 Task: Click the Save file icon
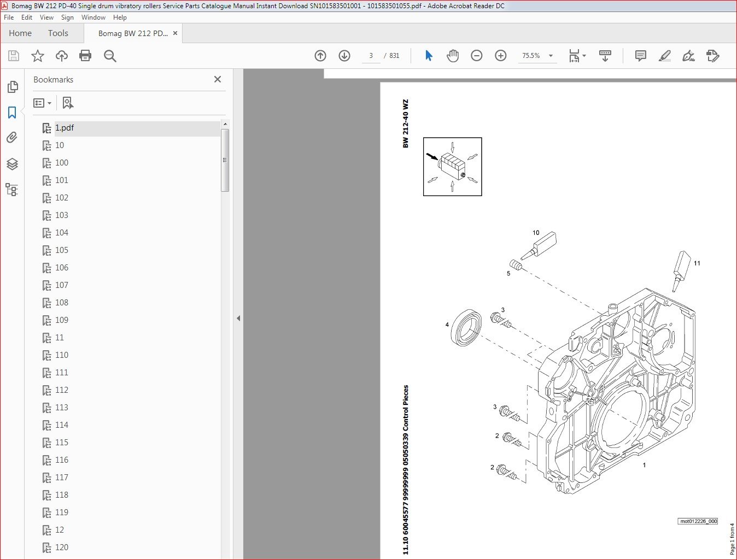tap(14, 56)
